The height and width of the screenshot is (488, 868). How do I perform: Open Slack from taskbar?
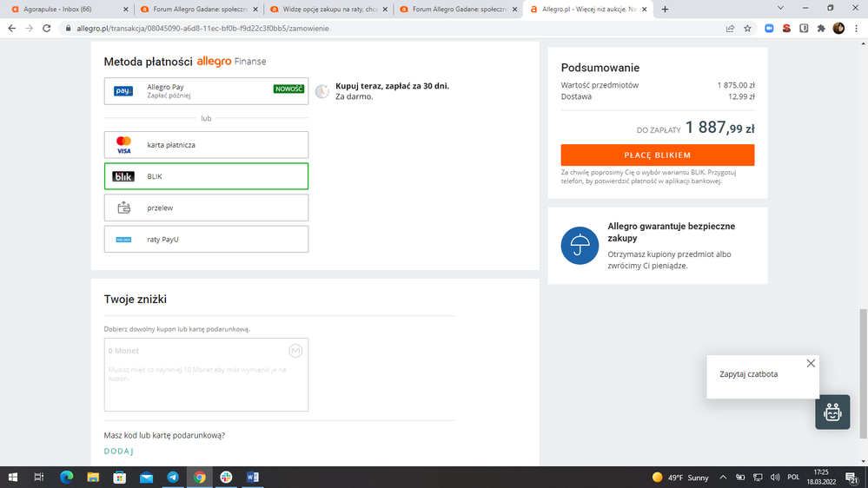226,477
